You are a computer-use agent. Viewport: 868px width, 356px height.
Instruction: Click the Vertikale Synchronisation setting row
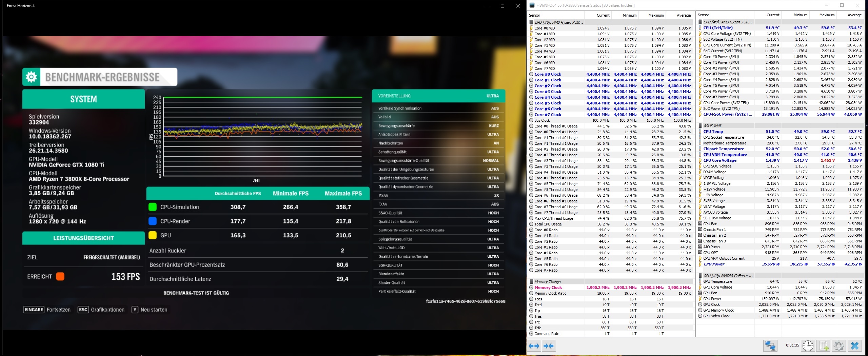438,108
